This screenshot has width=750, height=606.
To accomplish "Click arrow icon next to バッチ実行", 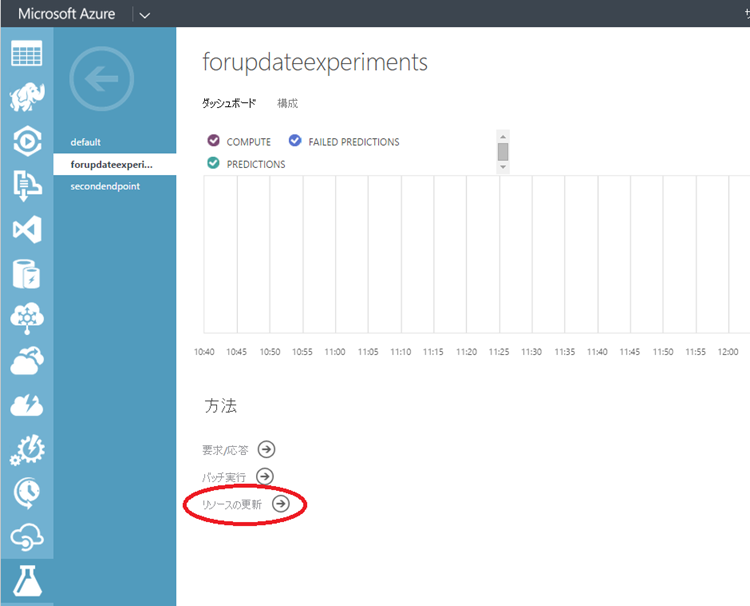I will tap(265, 476).
